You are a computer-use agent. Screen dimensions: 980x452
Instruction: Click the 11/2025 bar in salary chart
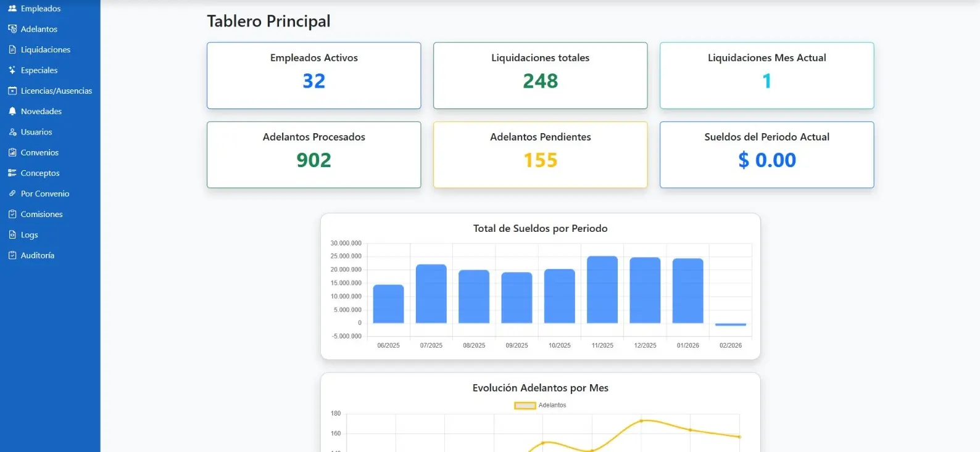pyautogui.click(x=602, y=290)
